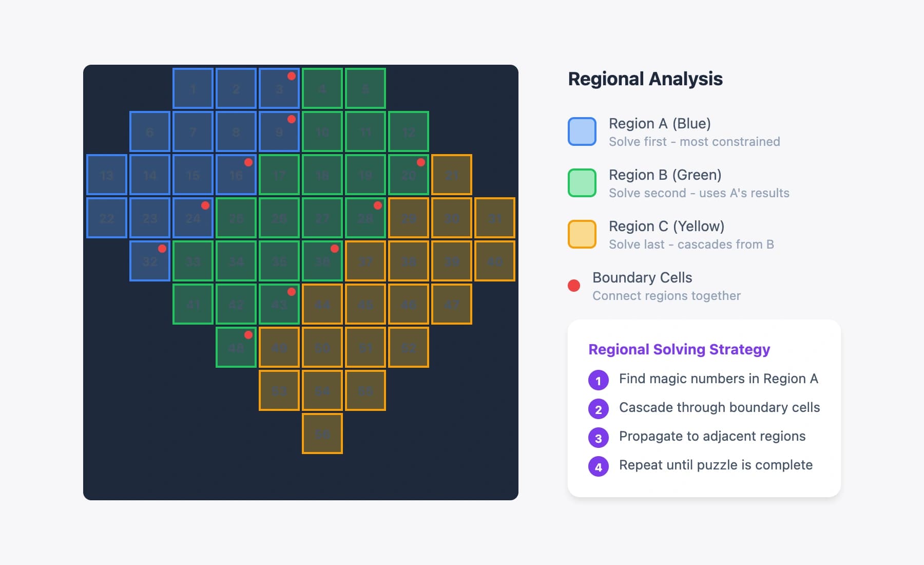Select blue boundary cell 16

pos(236,175)
